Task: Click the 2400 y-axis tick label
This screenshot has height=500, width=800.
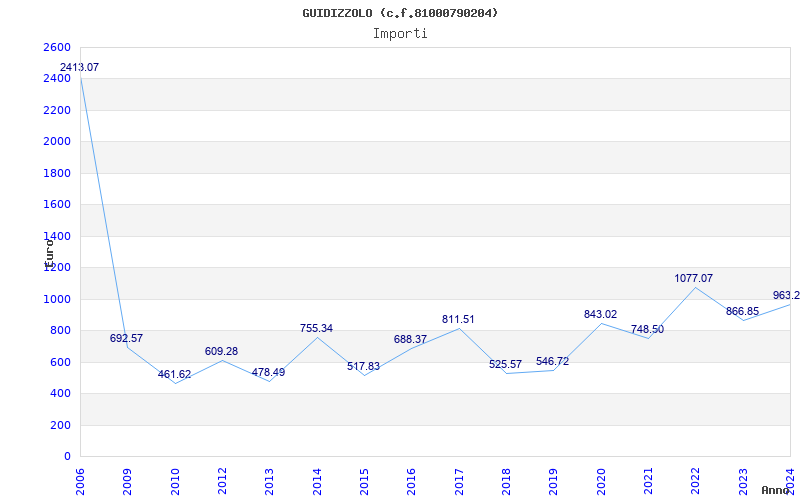Action: pyautogui.click(x=55, y=79)
